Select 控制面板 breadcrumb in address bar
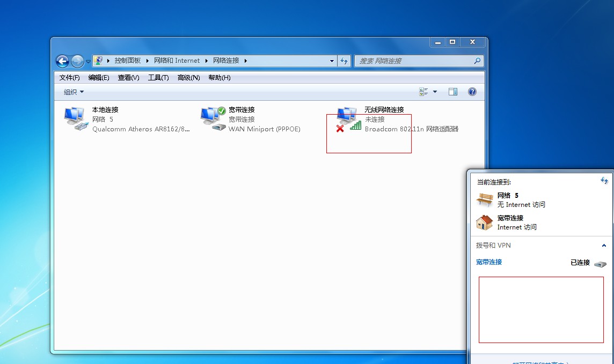This screenshot has width=614, height=364. click(x=128, y=61)
